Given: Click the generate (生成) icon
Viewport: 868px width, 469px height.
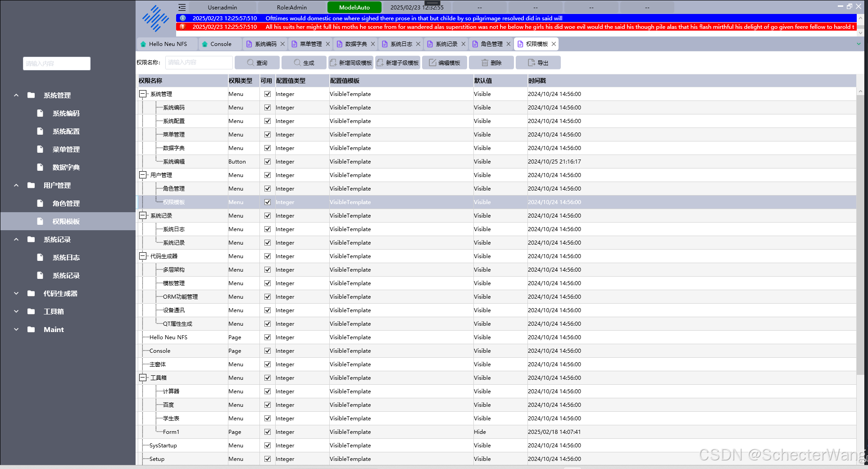Looking at the screenshot, I should point(297,63).
